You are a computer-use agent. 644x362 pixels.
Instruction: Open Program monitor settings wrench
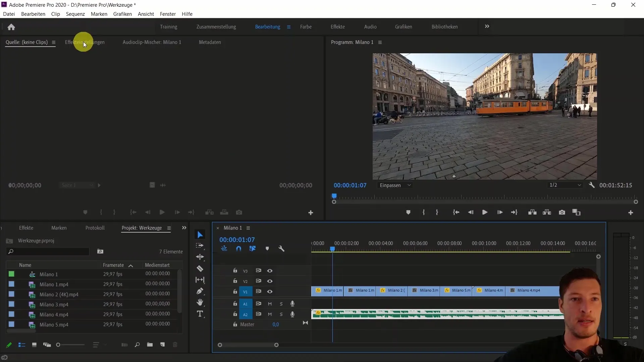pyautogui.click(x=592, y=185)
